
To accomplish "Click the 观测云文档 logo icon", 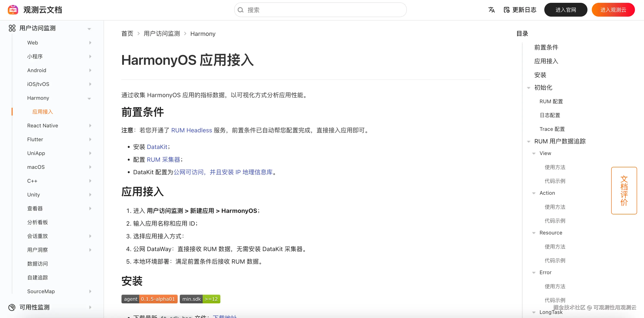I will pyautogui.click(x=13, y=10).
